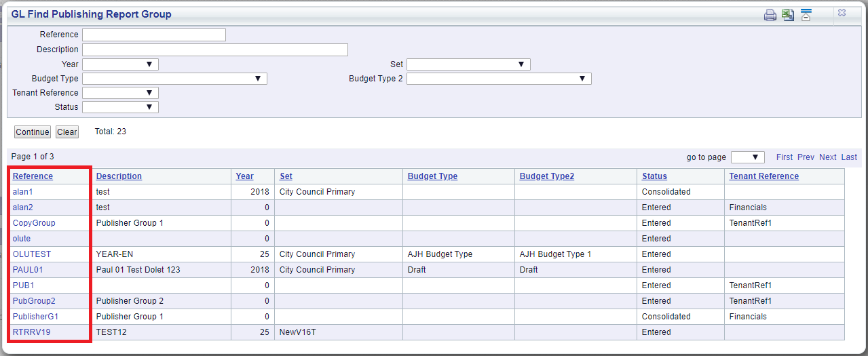Sort by the Status column header

point(654,176)
